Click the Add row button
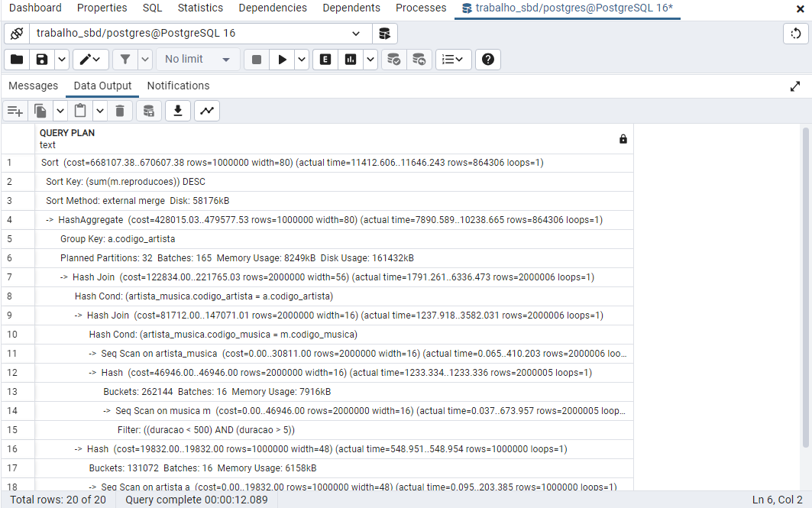This screenshot has height=508, width=812. point(15,111)
